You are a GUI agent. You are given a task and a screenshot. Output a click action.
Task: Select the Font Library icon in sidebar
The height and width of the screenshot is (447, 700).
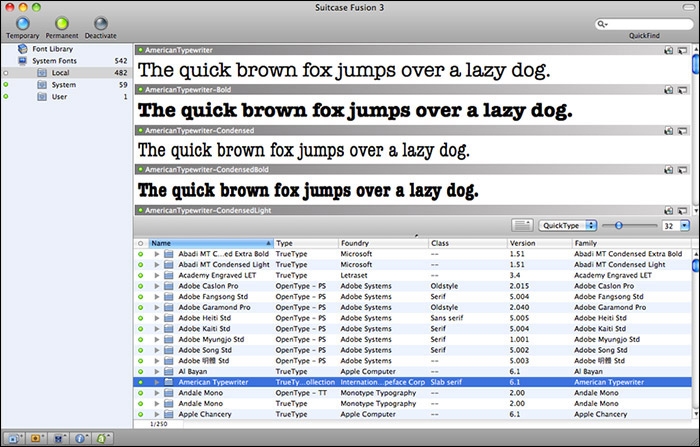(22, 49)
